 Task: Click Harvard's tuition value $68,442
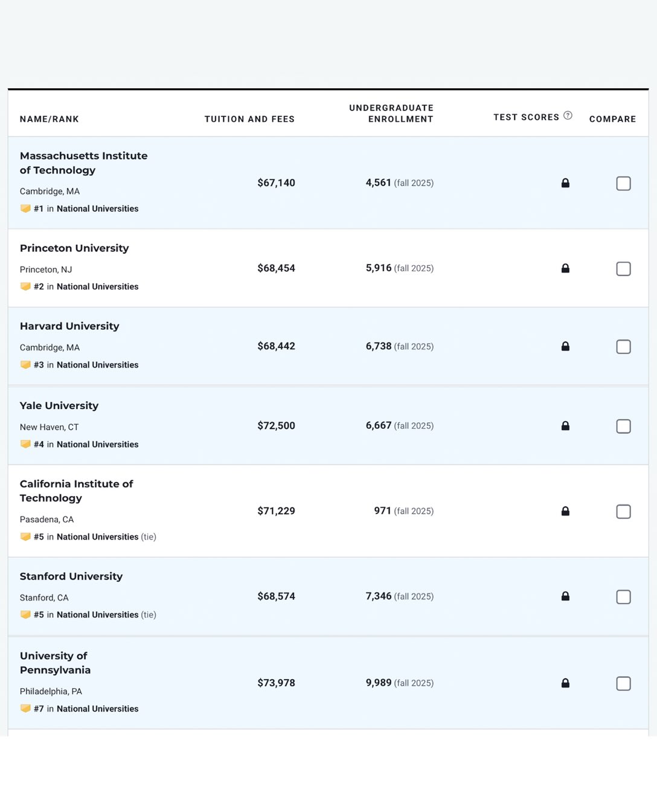coord(276,346)
